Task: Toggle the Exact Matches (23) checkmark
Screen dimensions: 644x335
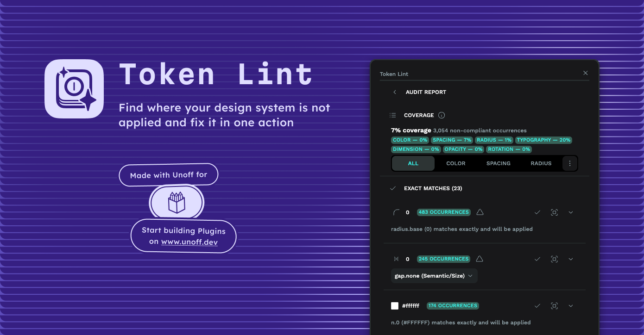Action: coord(393,188)
